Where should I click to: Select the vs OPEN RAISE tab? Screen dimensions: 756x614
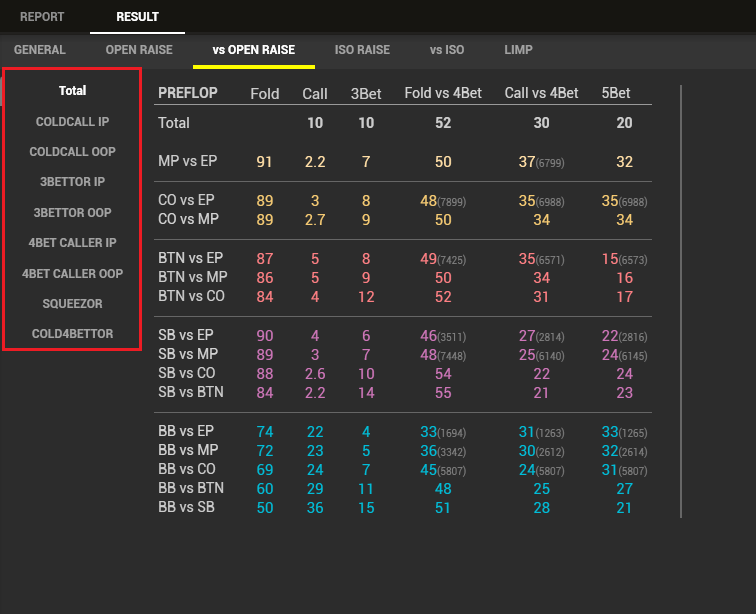click(254, 50)
